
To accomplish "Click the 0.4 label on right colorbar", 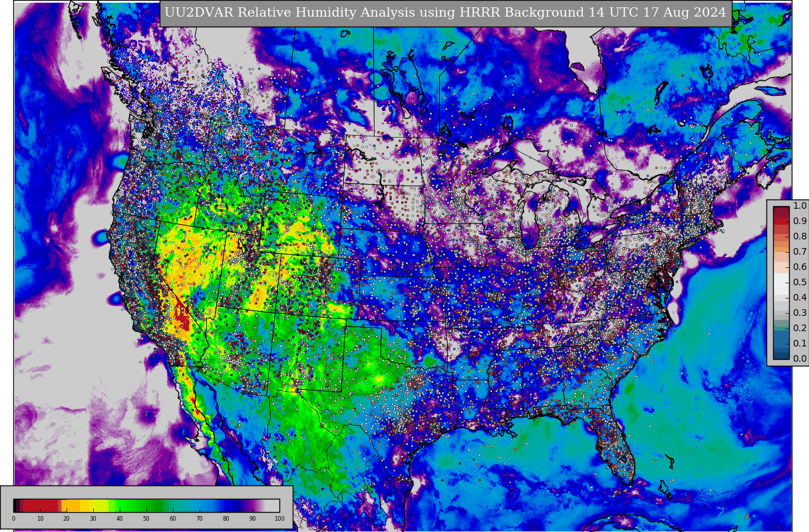I will [800, 298].
